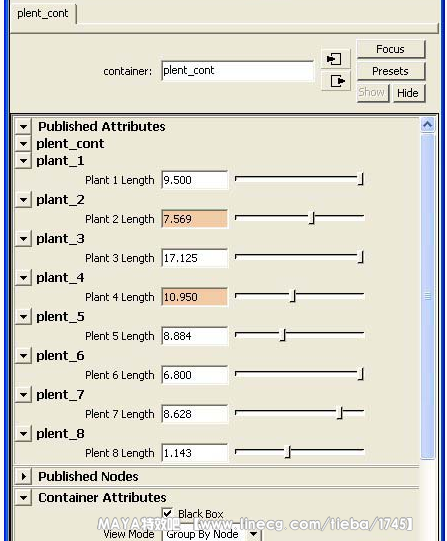Click the select output connection icon
Screen dimensions: 447x541
click(335, 81)
